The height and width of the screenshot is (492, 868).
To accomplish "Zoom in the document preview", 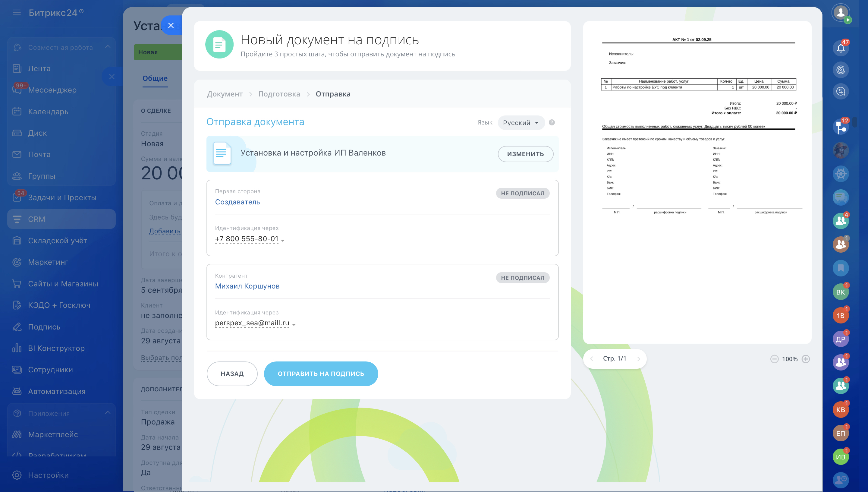I will click(806, 359).
